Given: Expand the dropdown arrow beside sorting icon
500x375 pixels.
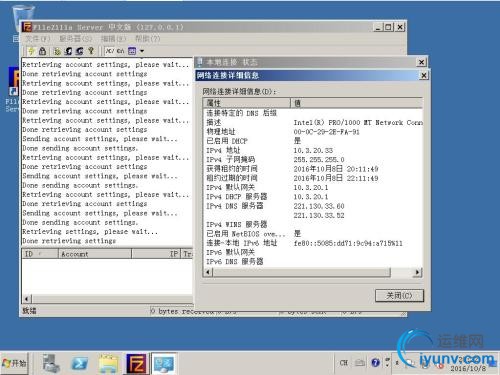Looking at the screenshot, I should (142, 51).
